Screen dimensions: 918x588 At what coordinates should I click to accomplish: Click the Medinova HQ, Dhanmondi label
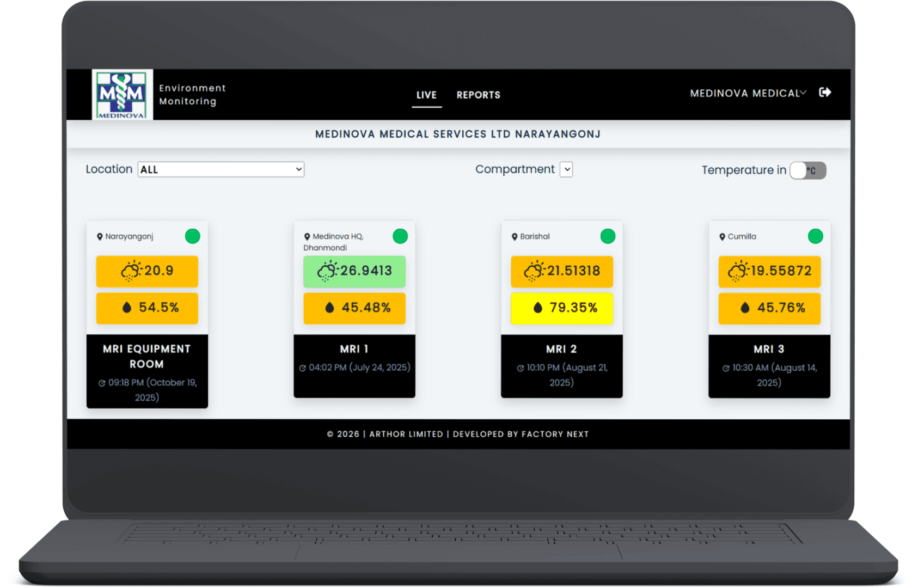tap(334, 242)
